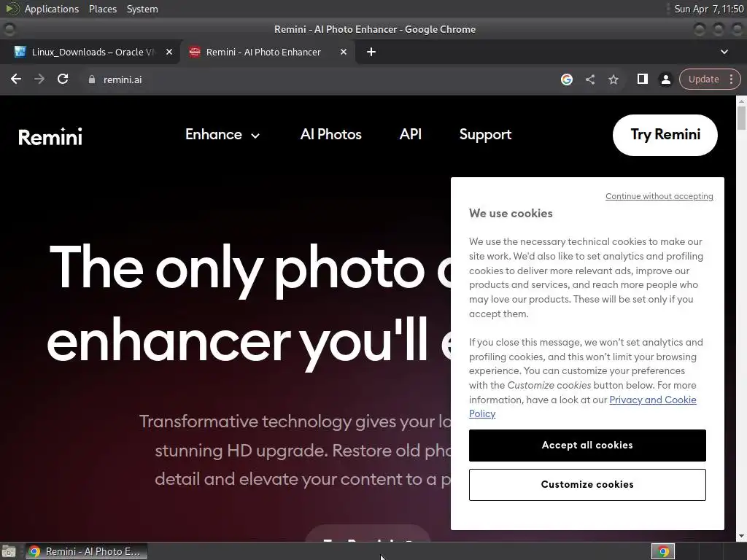Open a new tab with the plus button
The image size is (747, 560).
[371, 52]
